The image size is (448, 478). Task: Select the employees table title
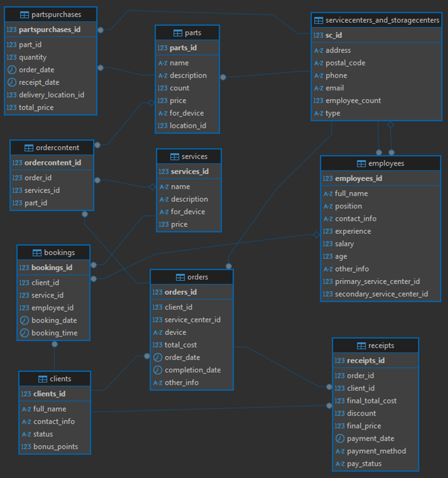386,164
